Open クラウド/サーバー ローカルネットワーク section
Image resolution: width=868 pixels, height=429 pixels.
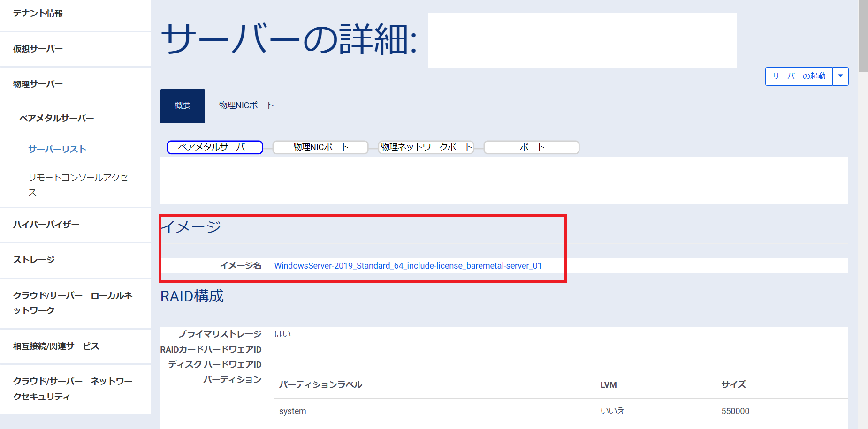pyautogui.click(x=73, y=302)
